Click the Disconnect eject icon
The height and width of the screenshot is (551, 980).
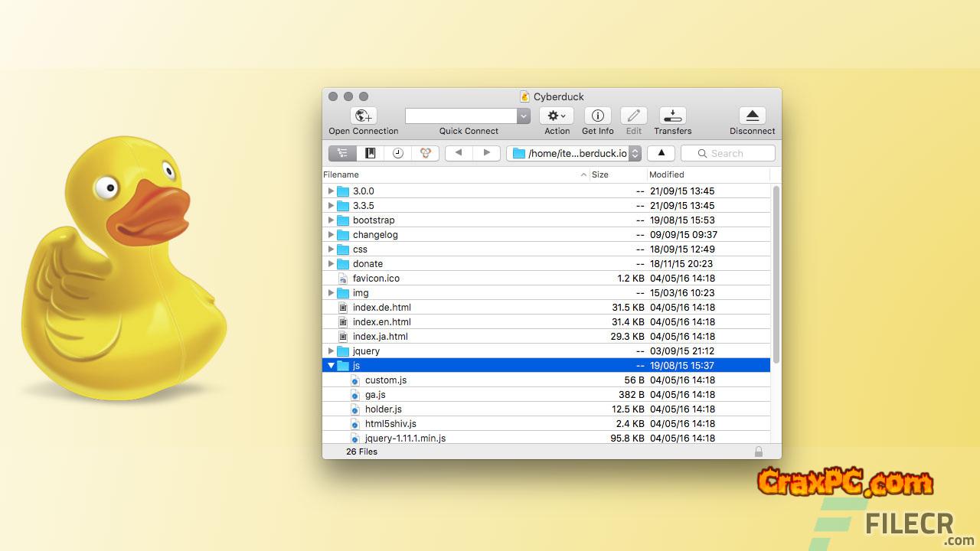click(x=752, y=116)
